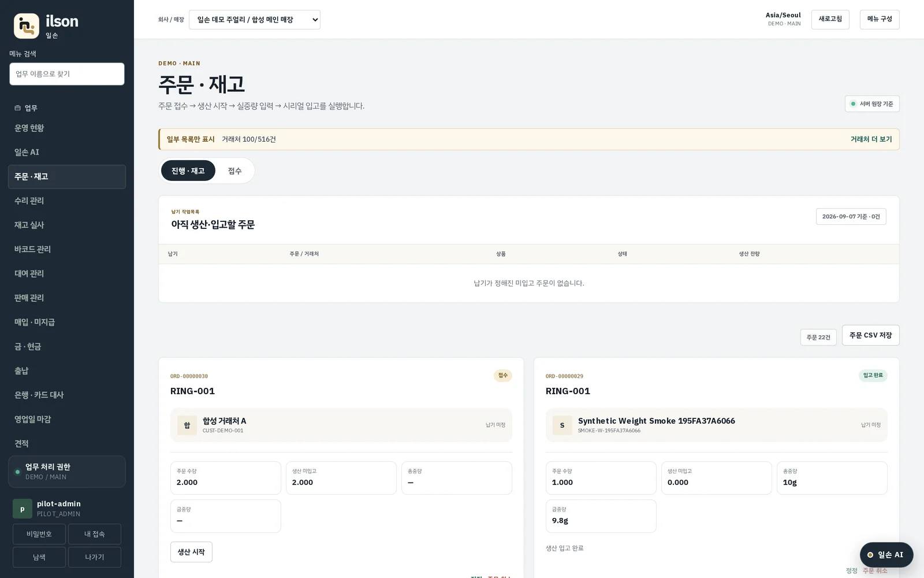Open 영업일 마감 menu
This screenshot has width=924, height=578.
coord(67,420)
